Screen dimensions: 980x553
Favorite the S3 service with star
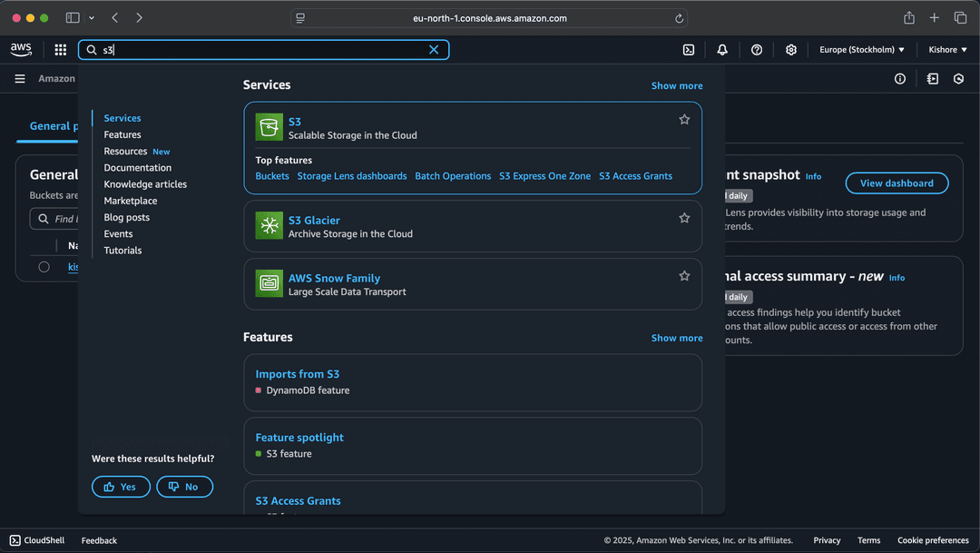684,120
